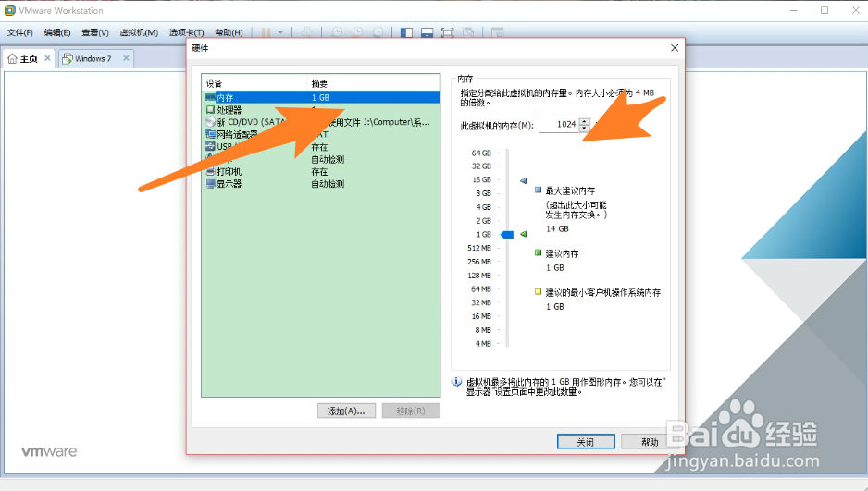Click the Unity mode toolbar icon
Screen dimensions: 868x491
click(x=468, y=32)
